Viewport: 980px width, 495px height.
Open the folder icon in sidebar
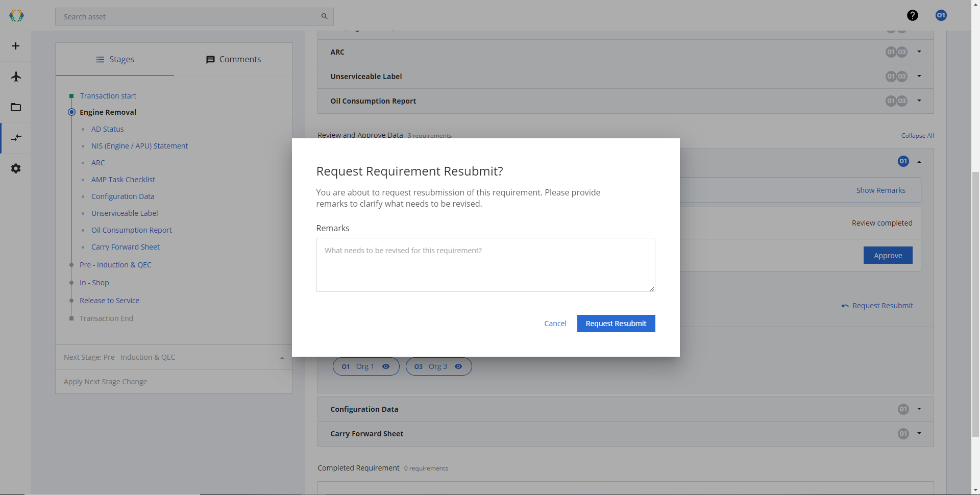coord(16,107)
